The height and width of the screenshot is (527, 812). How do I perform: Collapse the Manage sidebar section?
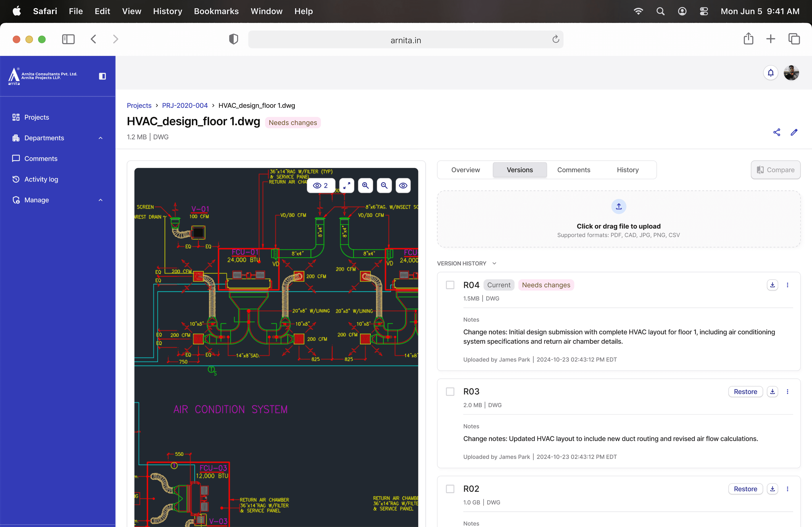[x=100, y=200]
